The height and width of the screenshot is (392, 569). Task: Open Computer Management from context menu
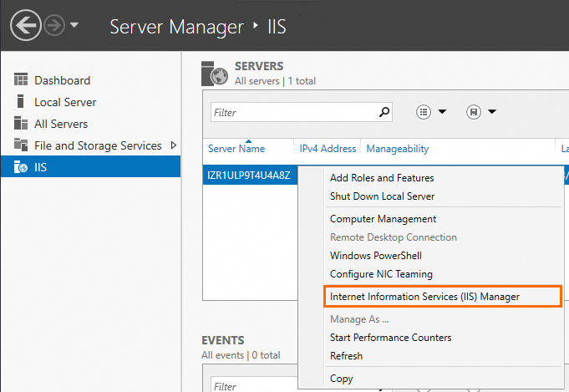click(x=383, y=219)
